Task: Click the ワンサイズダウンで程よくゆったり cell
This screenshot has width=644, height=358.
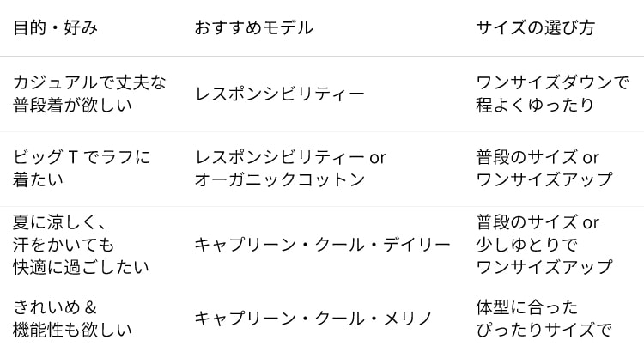Action: click(552, 94)
